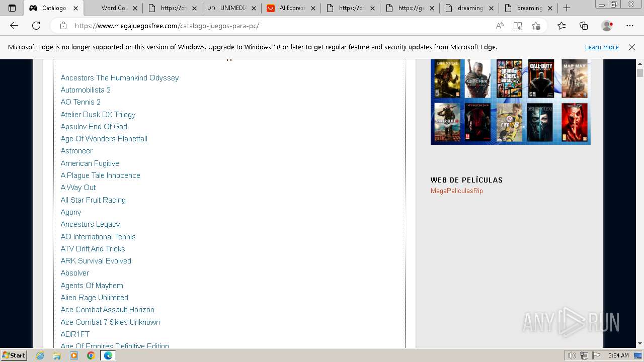Open the Astroneer link

(x=76, y=151)
